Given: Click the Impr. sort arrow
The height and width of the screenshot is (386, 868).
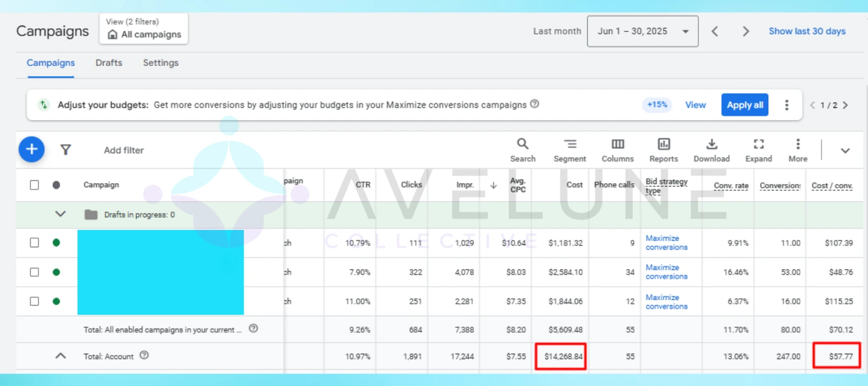Looking at the screenshot, I should pos(493,185).
